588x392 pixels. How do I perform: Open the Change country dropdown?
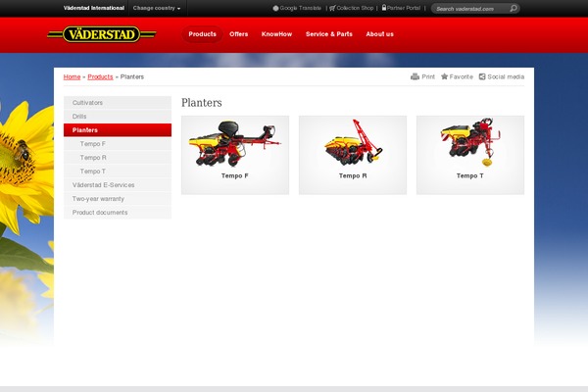tap(157, 8)
